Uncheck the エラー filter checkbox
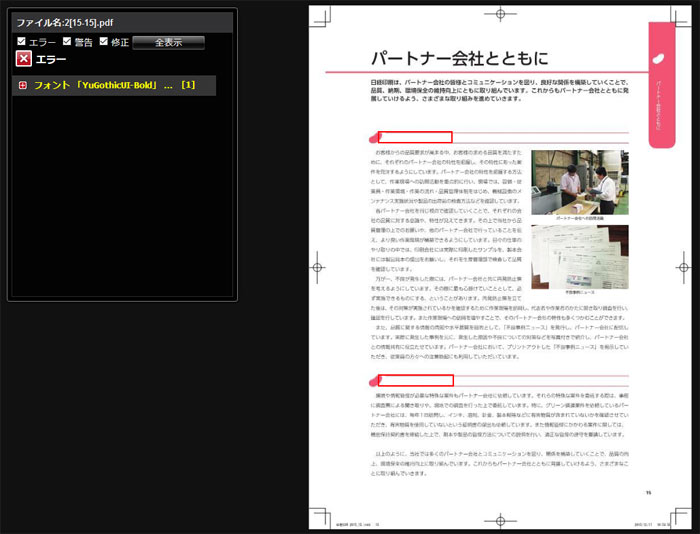The image size is (700, 534). point(22,42)
